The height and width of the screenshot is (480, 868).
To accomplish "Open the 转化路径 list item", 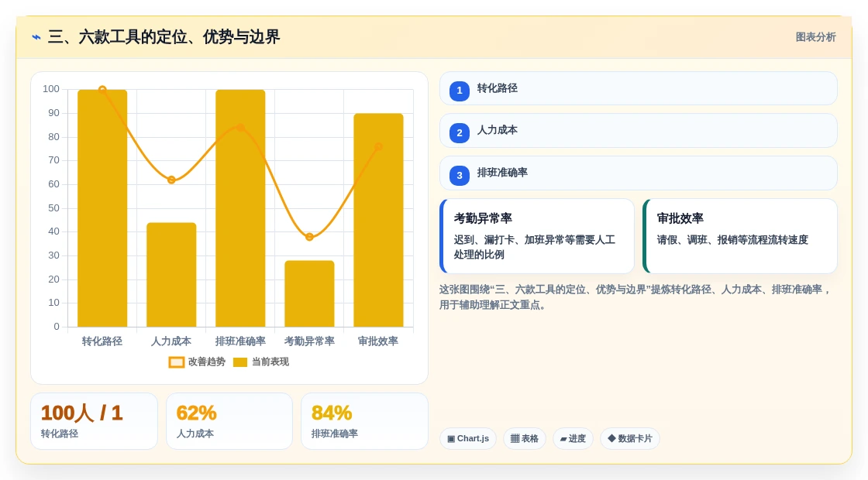I will point(639,88).
